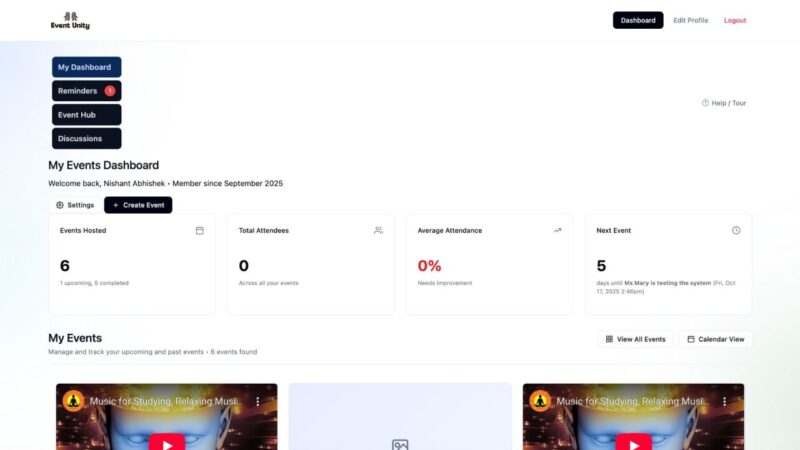Click View All Events button
This screenshot has width=800, height=450.
[x=635, y=339]
